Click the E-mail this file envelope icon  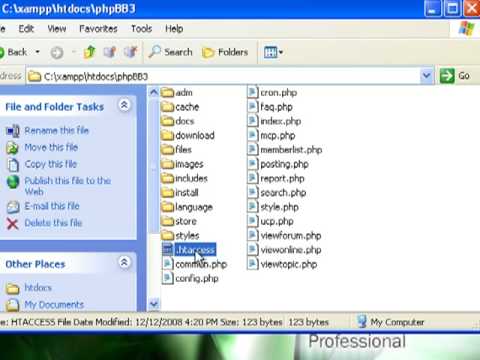pyautogui.click(x=13, y=207)
